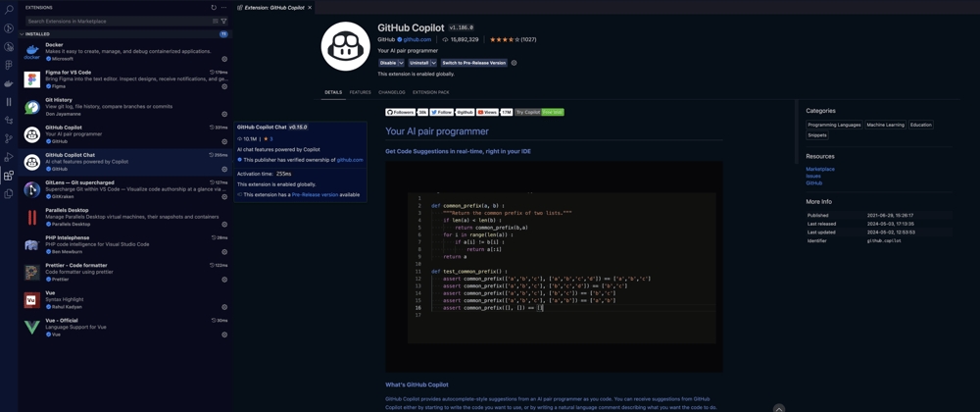The width and height of the screenshot is (980, 412).
Task: Click the Docker icon in activity bar
Action: pyautogui.click(x=9, y=83)
